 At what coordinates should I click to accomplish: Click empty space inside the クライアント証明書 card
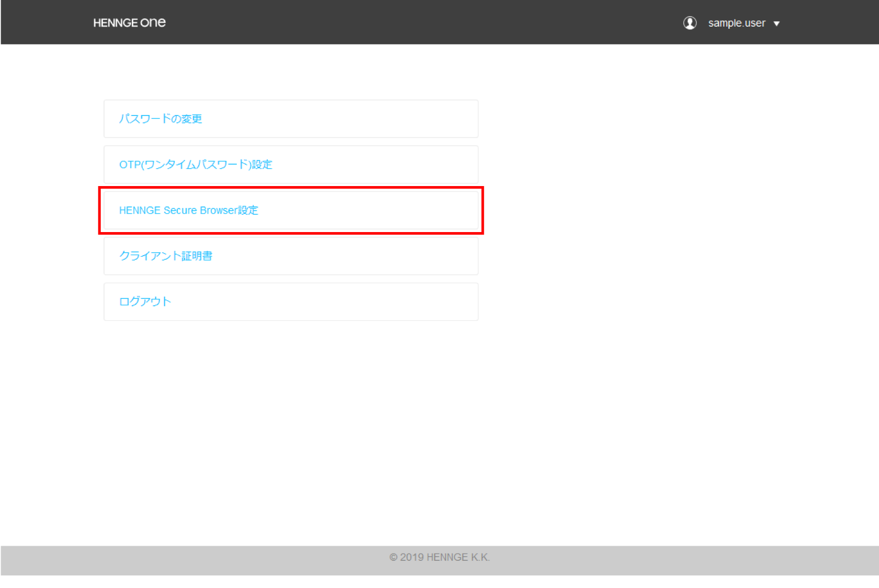point(366,256)
